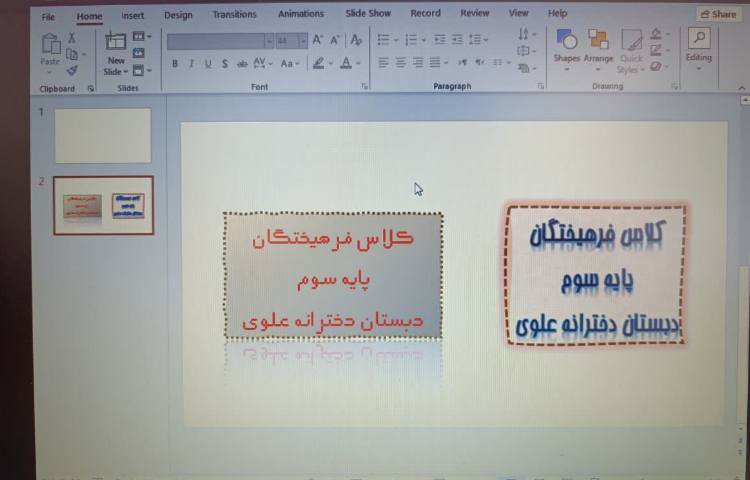Collapse the ribbon chevron

pyautogui.click(x=741, y=88)
